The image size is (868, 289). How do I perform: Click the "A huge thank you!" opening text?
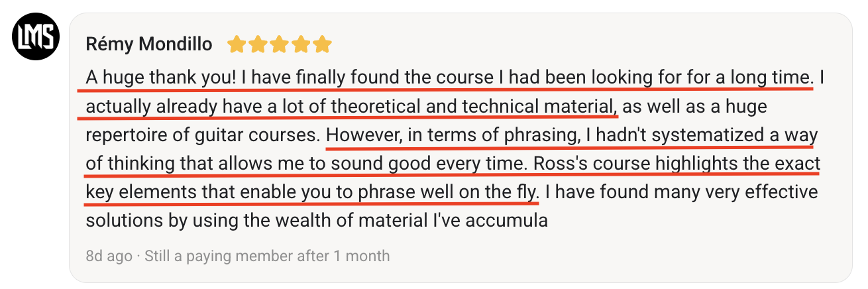[161, 78]
